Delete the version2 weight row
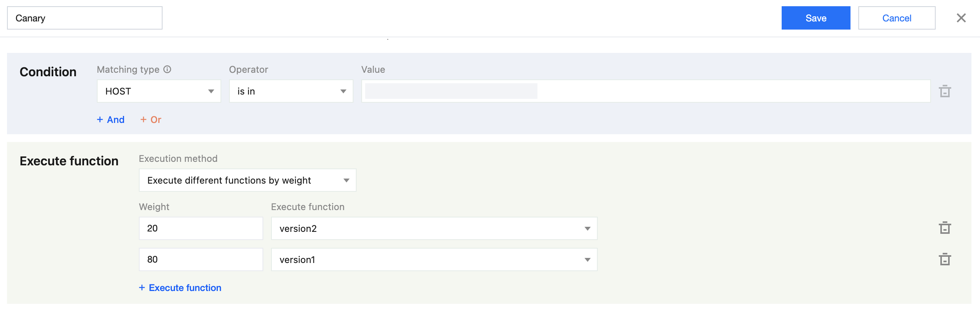Viewport: 980px width, 312px height. tap(945, 228)
